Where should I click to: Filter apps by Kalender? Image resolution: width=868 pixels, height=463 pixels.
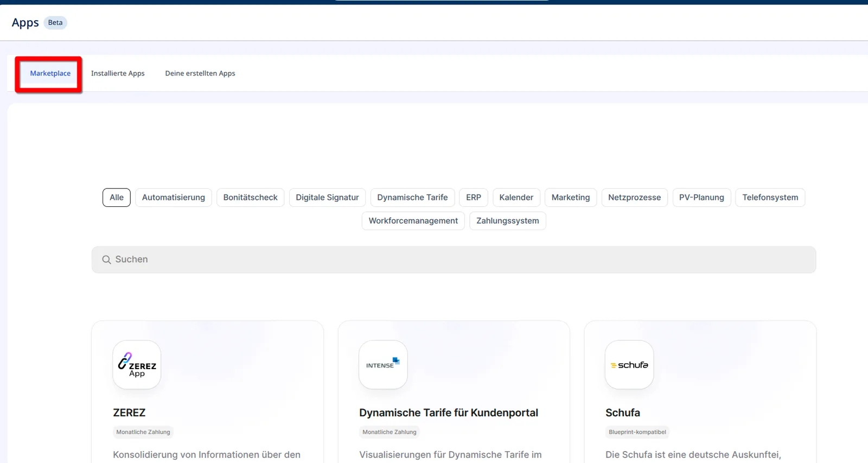(516, 198)
